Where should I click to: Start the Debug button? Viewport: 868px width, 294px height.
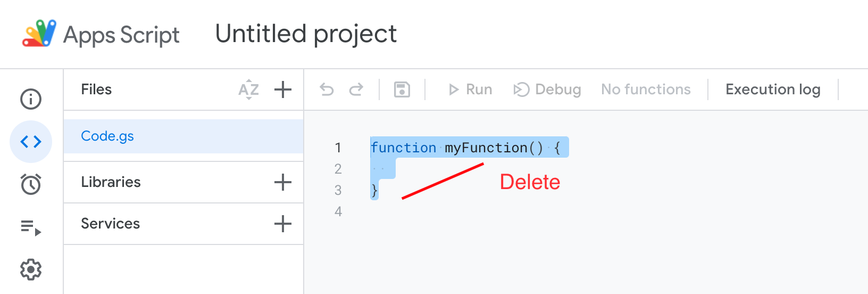click(547, 89)
